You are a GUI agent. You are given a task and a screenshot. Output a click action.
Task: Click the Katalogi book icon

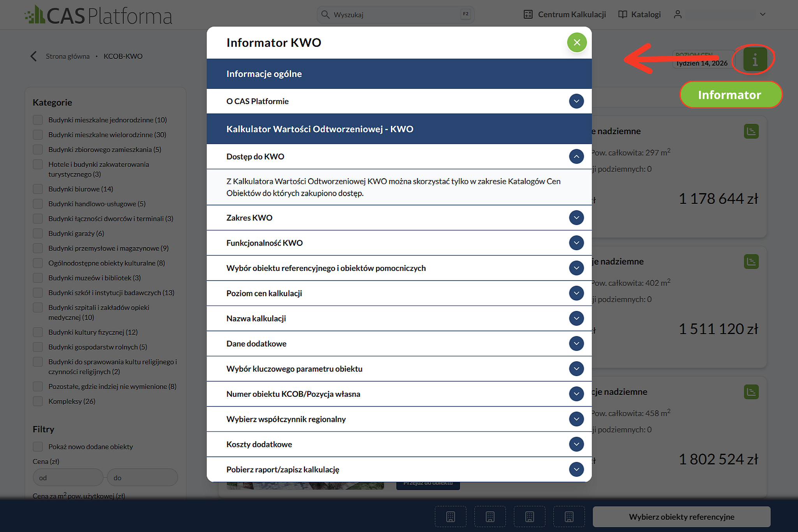[x=623, y=14]
